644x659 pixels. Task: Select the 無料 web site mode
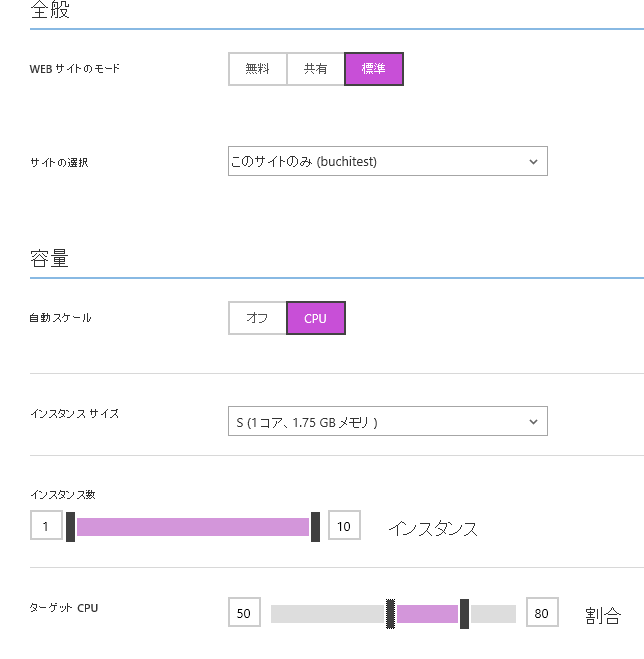258,69
